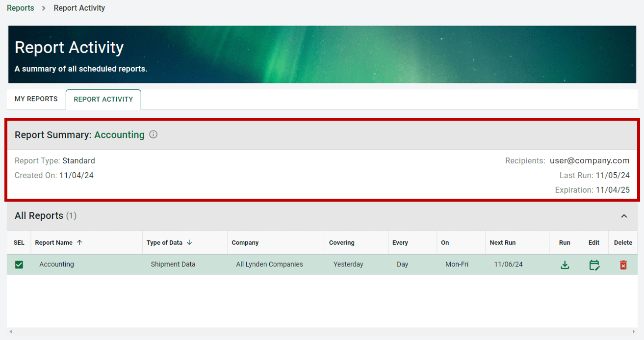Click the Run download icon for Accounting
The height and width of the screenshot is (340, 644).
pos(565,265)
